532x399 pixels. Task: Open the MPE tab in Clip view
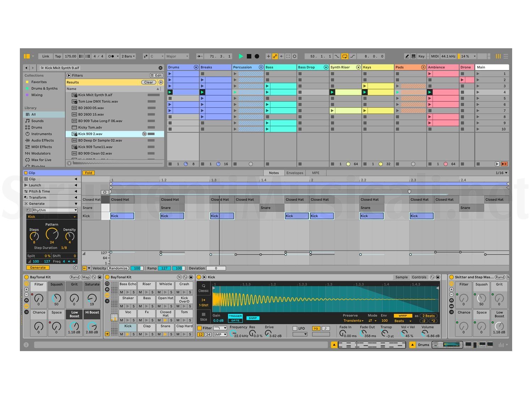(315, 173)
